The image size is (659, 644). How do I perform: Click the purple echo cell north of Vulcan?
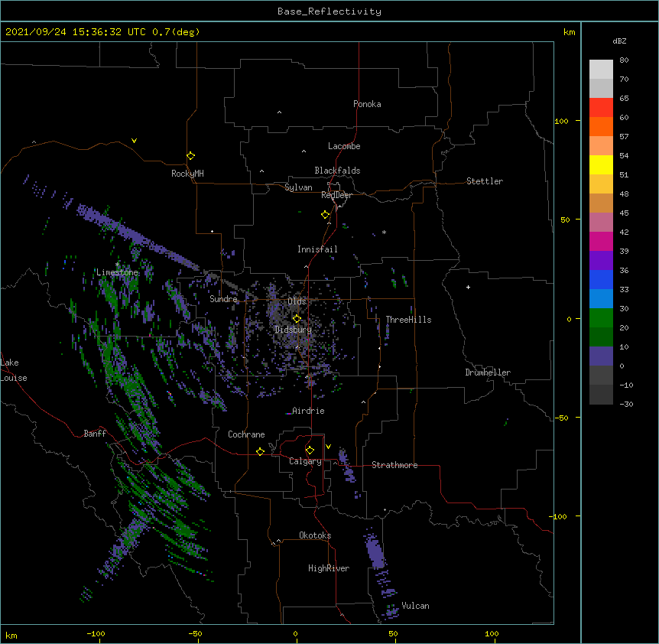coord(375,550)
